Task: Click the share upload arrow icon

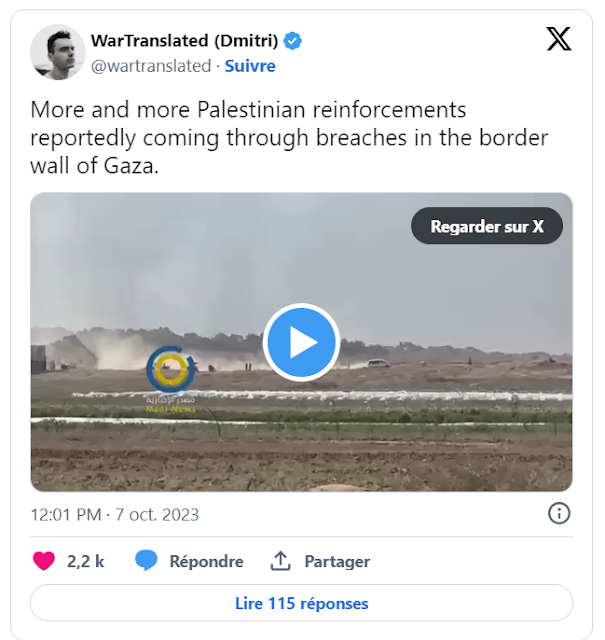Action: click(x=280, y=560)
